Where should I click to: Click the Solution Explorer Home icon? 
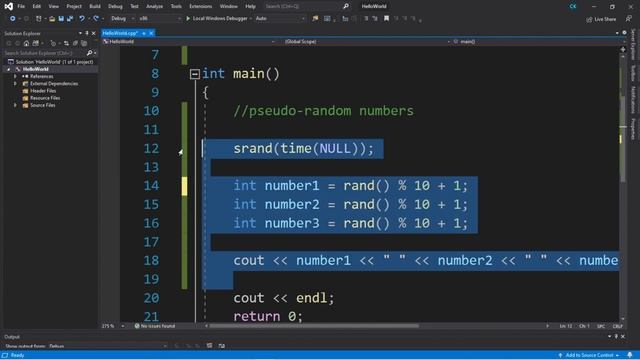pyautogui.click(x=26, y=43)
